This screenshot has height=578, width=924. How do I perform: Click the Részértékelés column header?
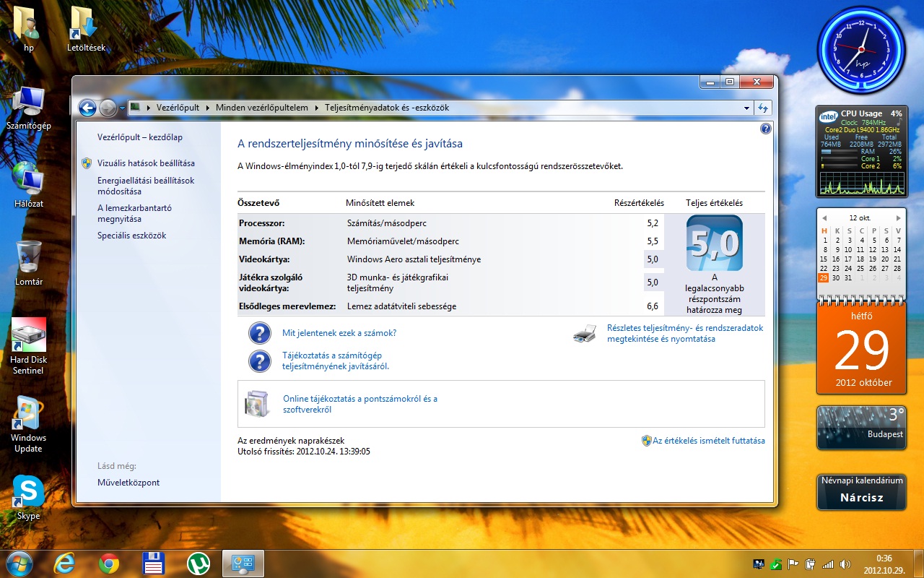pyautogui.click(x=639, y=203)
